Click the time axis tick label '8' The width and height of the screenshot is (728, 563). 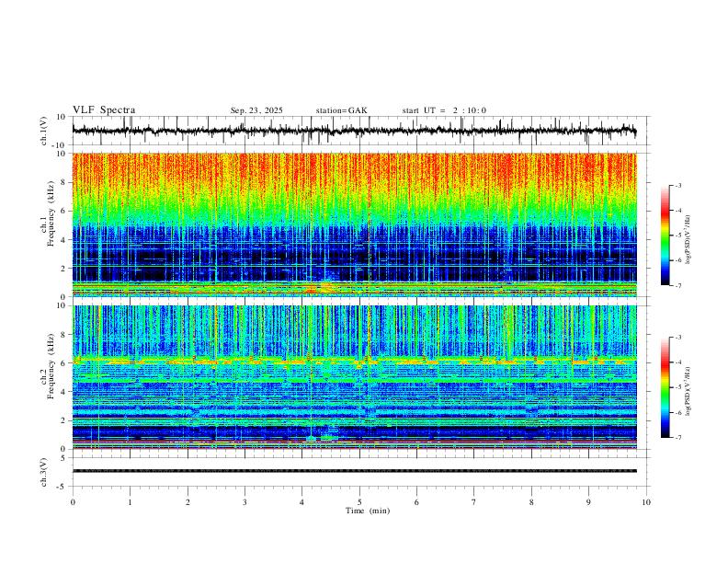click(x=531, y=502)
